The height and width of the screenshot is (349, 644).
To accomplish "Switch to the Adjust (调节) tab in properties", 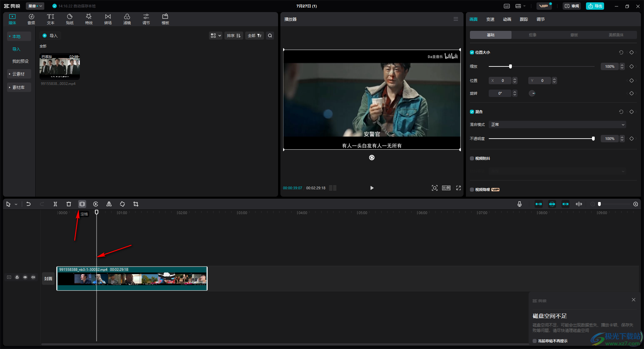I will [541, 19].
